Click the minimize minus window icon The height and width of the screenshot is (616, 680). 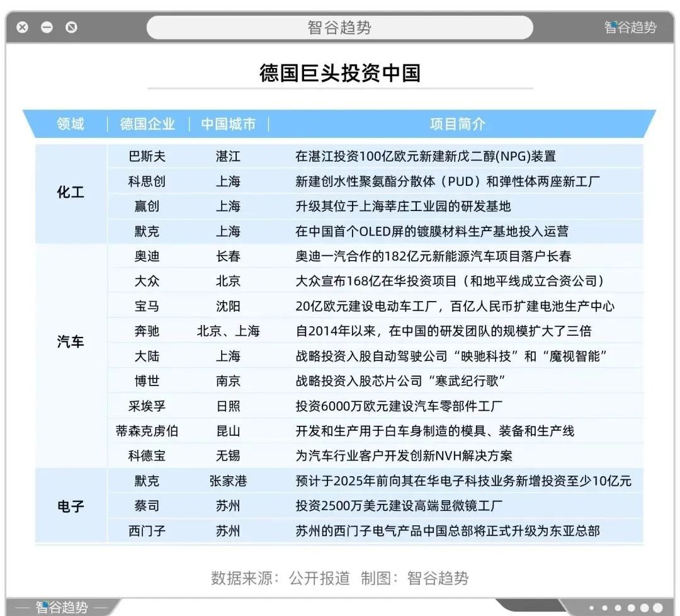pos(47,27)
